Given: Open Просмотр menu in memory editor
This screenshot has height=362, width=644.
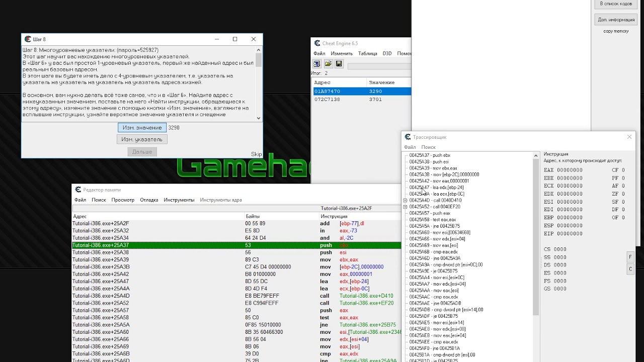Looking at the screenshot, I should click(123, 200).
